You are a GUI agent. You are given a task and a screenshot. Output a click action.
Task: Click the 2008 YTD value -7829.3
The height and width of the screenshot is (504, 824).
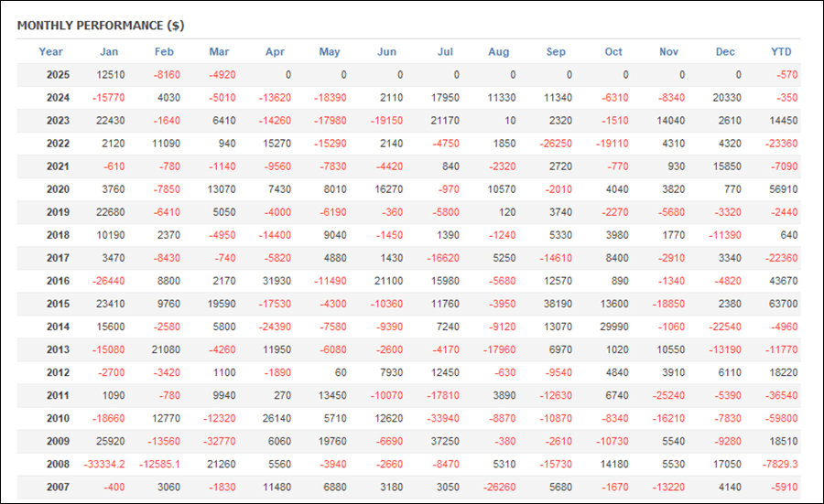point(780,464)
